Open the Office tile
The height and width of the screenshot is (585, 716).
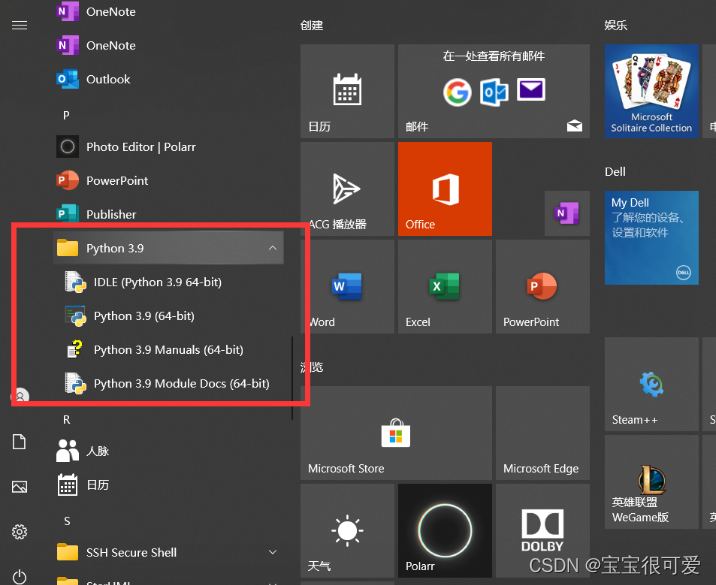pyautogui.click(x=445, y=189)
